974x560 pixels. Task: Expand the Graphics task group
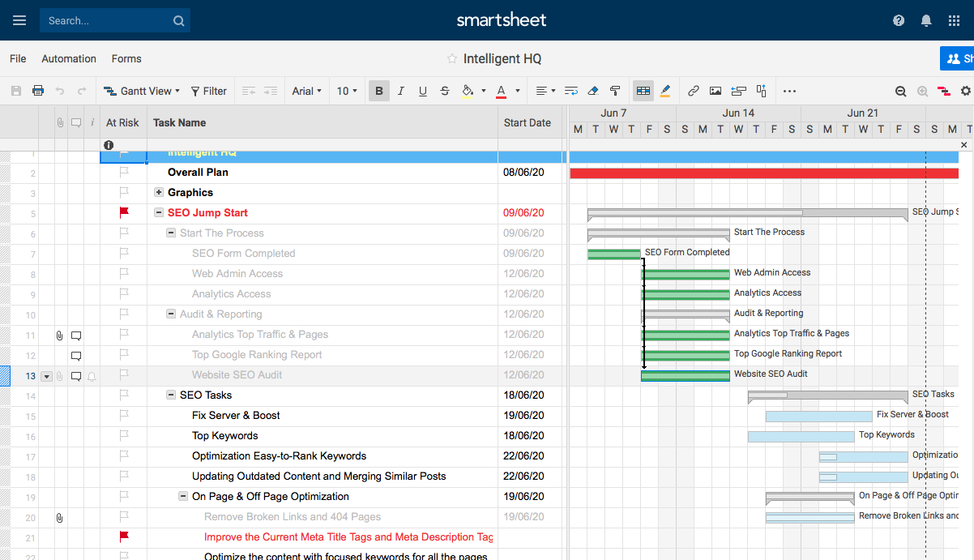(160, 193)
